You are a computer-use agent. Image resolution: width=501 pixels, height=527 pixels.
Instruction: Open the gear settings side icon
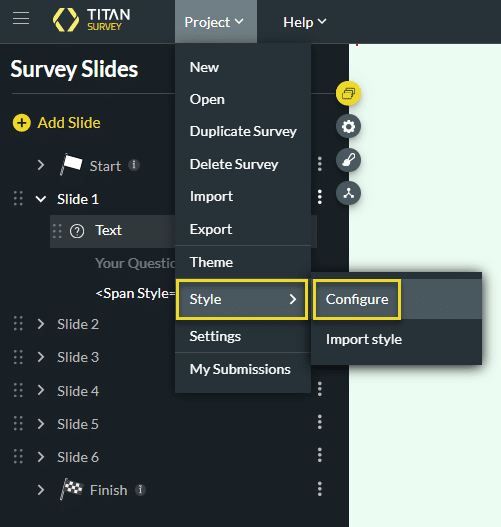pyautogui.click(x=348, y=127)
